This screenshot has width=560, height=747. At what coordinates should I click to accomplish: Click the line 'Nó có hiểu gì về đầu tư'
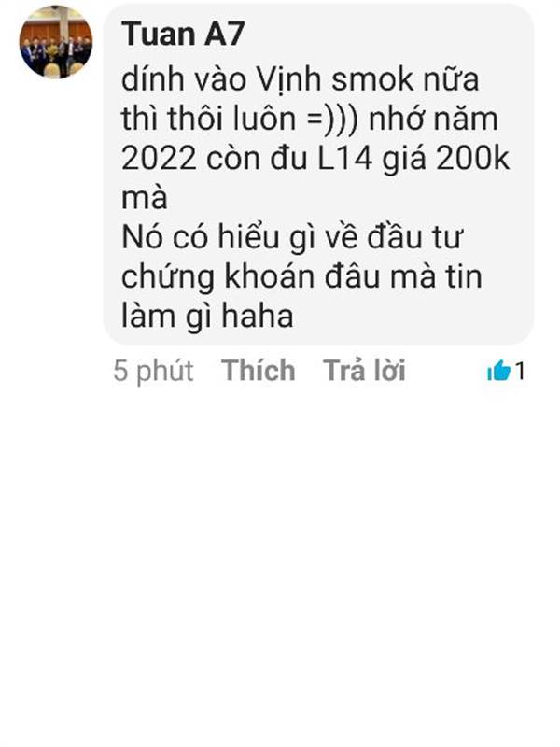click(291, 237)
